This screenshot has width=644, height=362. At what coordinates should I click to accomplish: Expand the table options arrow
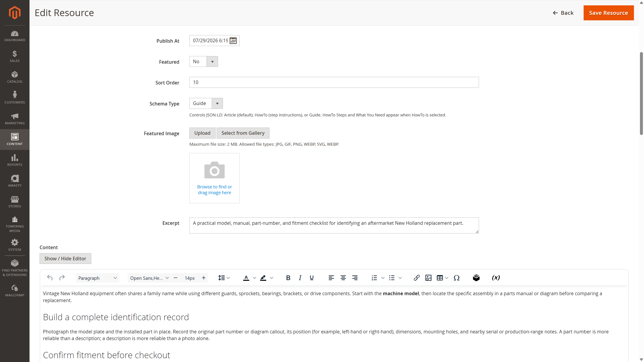tap(447, 278)
